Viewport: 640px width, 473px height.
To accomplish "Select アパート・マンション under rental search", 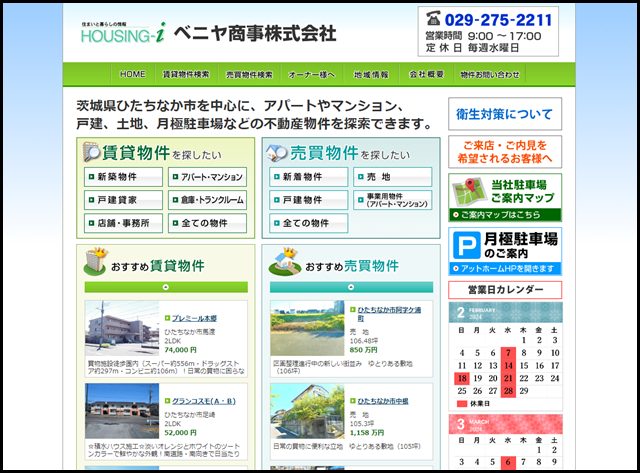I will coord(207,177).
